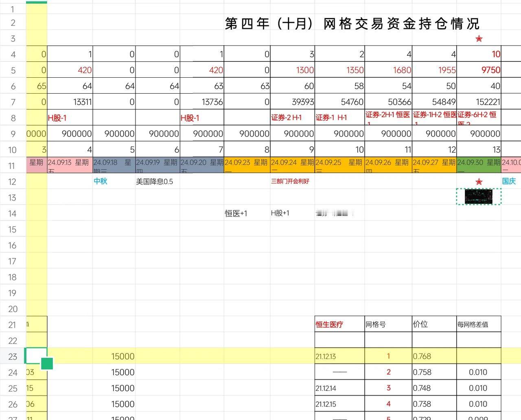Click the red 1300 cell
521x420 pixels.
(x=293, y=70)
